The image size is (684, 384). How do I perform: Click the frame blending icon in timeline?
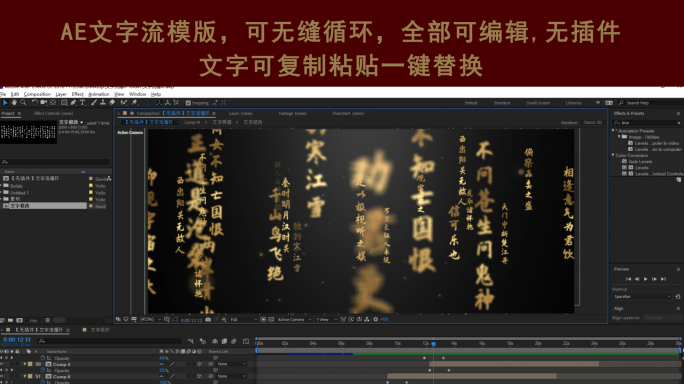(224, 341)
